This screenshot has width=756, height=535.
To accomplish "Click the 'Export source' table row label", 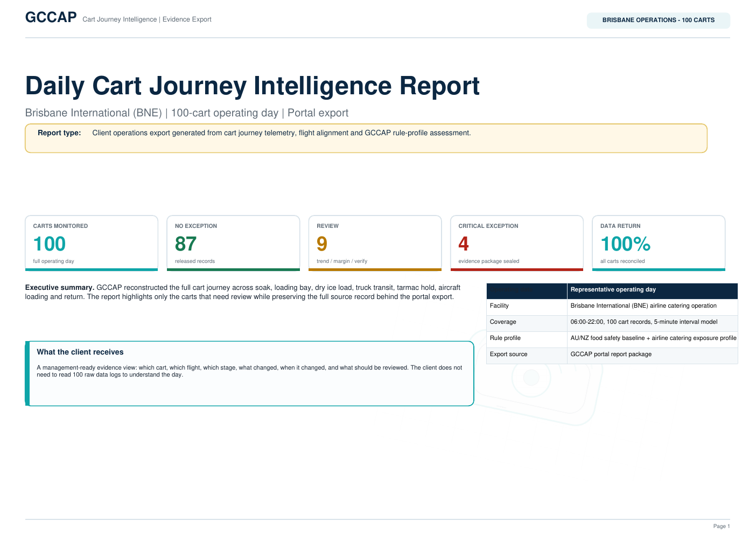I will click(508, 355).
